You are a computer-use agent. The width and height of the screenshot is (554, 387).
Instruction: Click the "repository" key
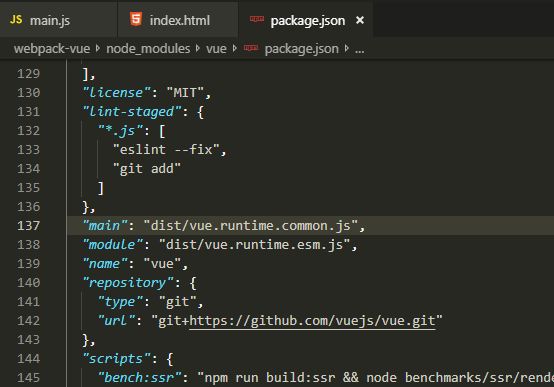pos(128,283)
